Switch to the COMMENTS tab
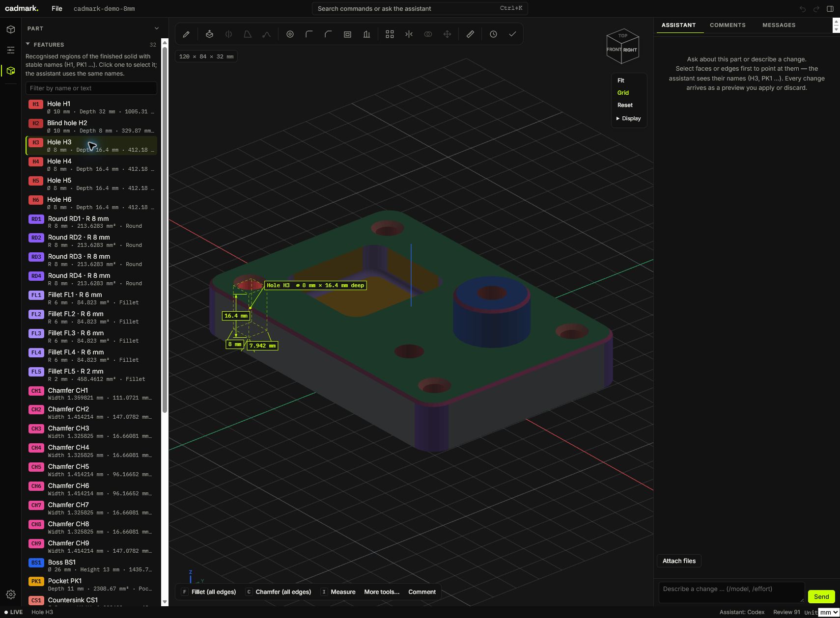 tap(728, 25)
